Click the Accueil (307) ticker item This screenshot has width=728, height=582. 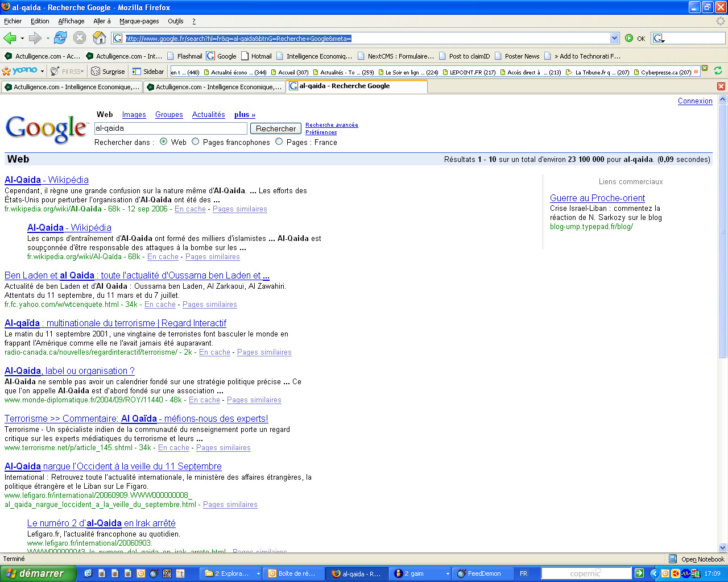pyautogui.click(x=289, y=72)
